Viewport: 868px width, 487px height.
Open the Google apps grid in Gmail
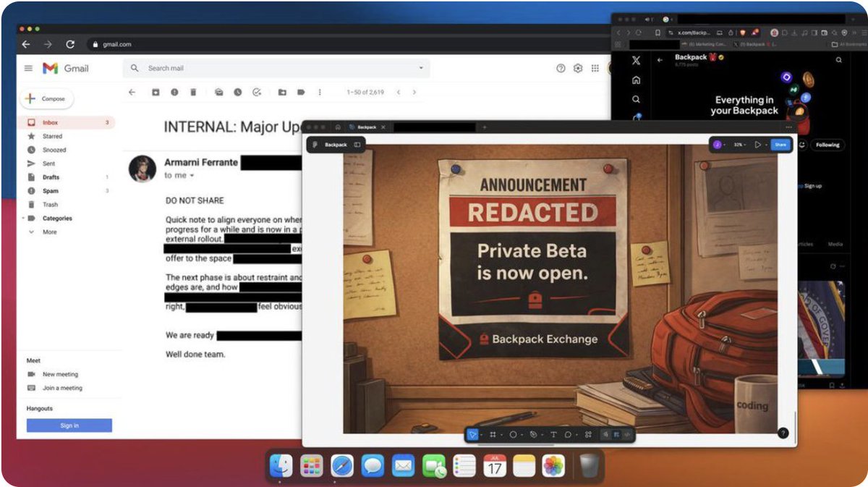(595, 68)
